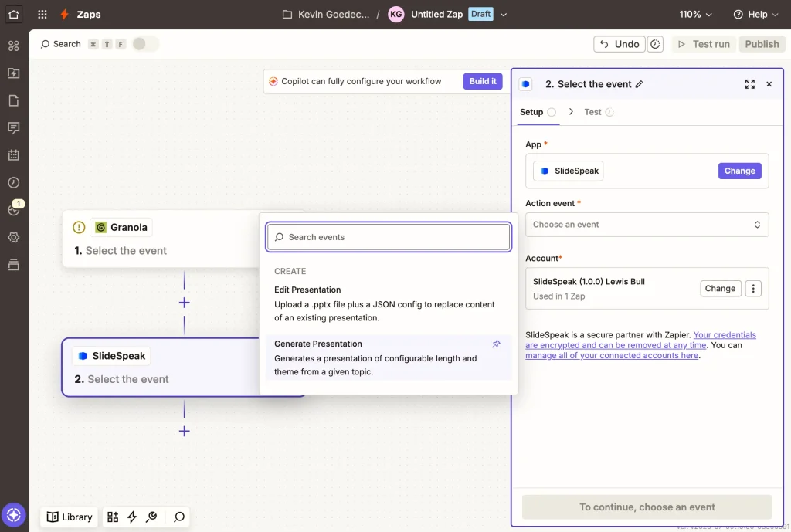Select the Generate Presentation event
Image resolution: width=791 pixels, height=532 pixels.
click(389, 357)
